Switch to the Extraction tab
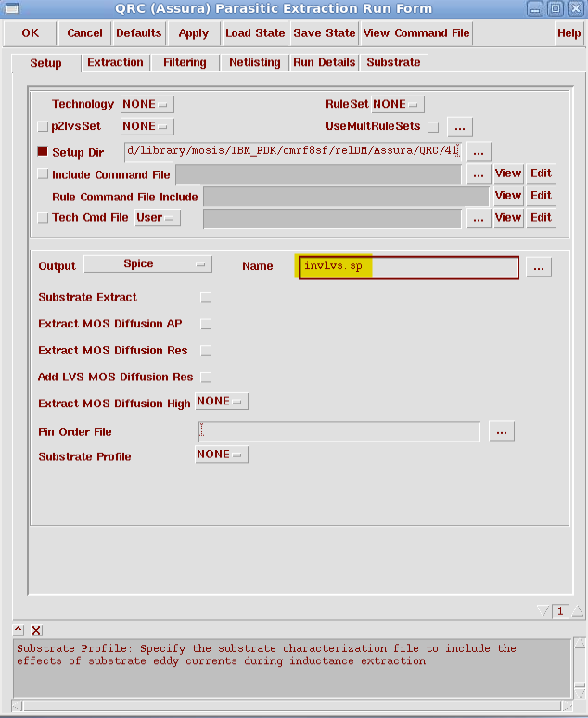 coord(115,62)
